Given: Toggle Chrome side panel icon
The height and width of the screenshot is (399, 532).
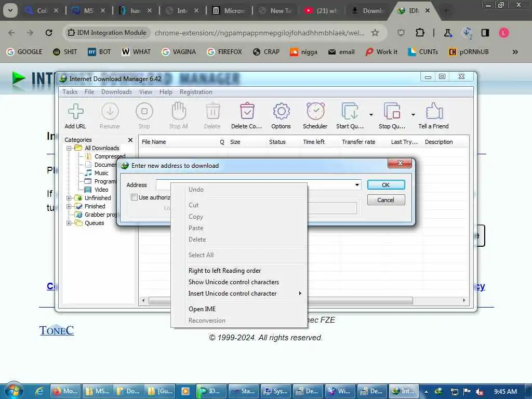Looking at the screenshot, I should point(485,33).
